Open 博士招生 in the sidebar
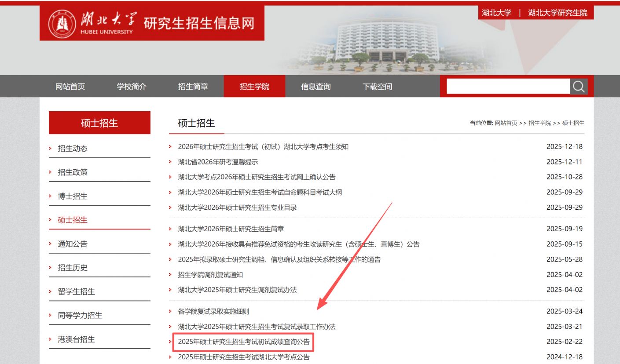Viewport: 620px width, 364px height. pos(73,196)
